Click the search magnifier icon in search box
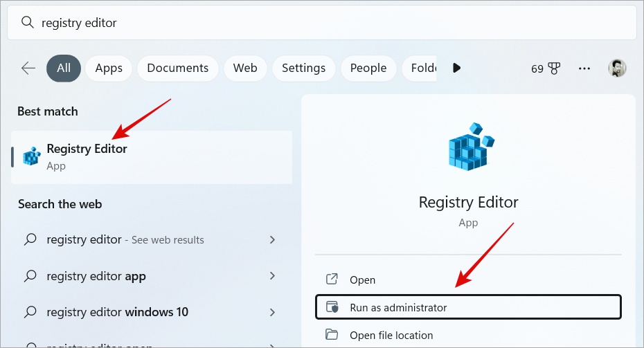644x348 pixels. pyautogui.click(x=27, y=22)
